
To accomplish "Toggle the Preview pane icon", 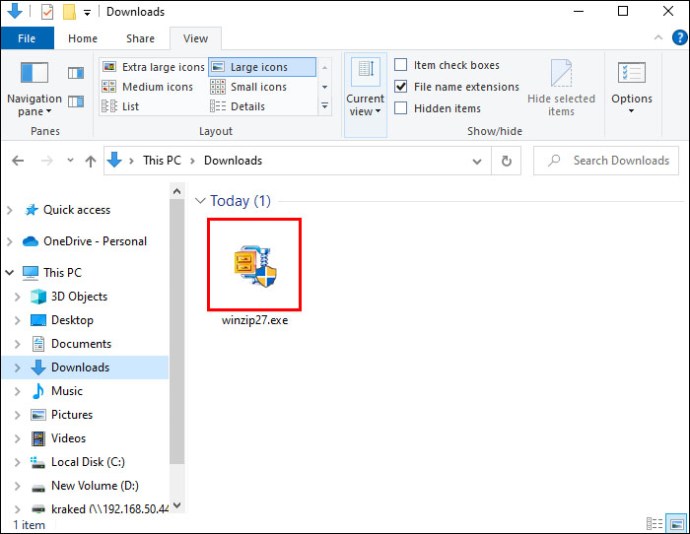I will point(76,73).
